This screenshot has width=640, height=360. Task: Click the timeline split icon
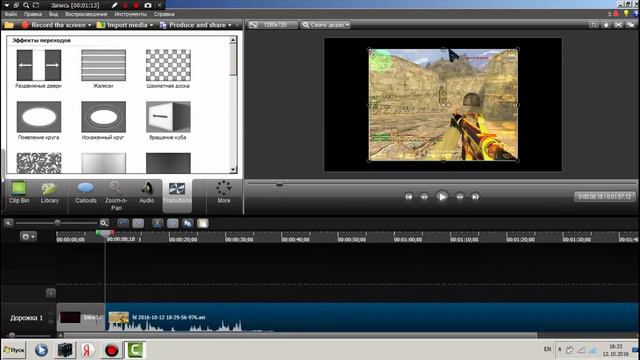pos(173,223)
